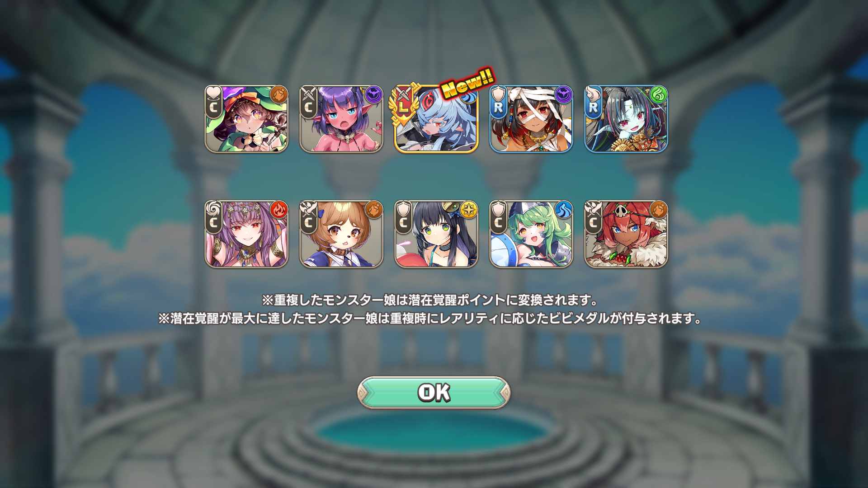Screen dimensions: 868x488
Task: Select the black-haired green-eyed girl card
Action: [x=436, y=234]
